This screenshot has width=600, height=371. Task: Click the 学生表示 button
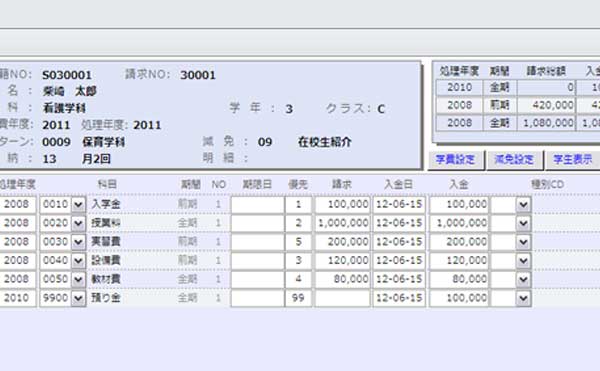click(573, 159)
